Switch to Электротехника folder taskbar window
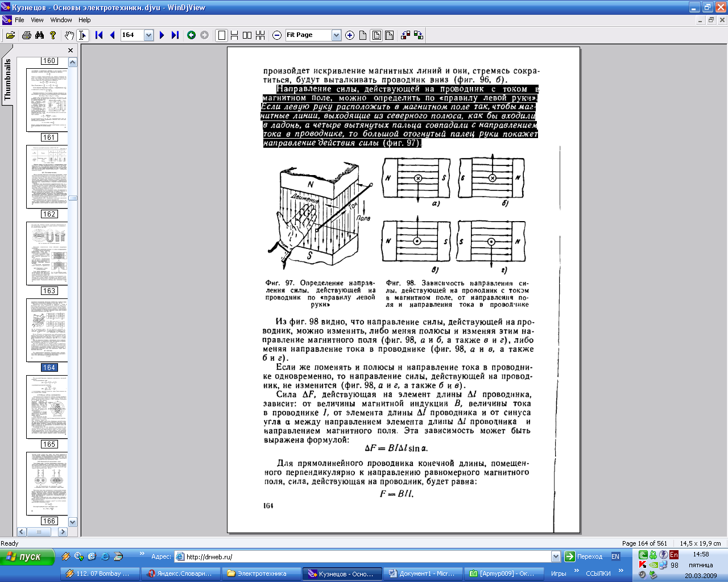The image size is (728, 582). point(262,573)
